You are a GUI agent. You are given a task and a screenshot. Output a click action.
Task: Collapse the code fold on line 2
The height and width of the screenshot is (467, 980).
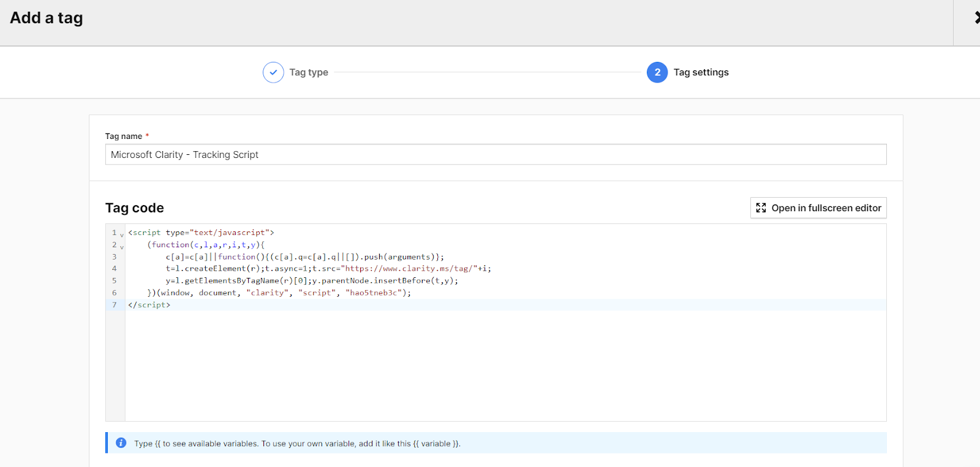coord(122,247)
